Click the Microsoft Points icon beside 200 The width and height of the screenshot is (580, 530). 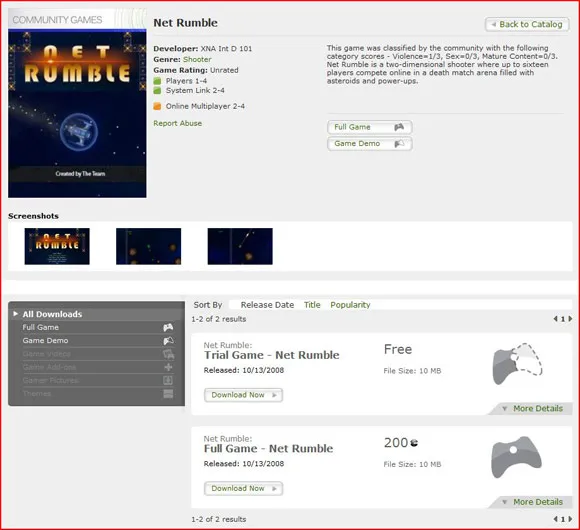click(414, 443)
